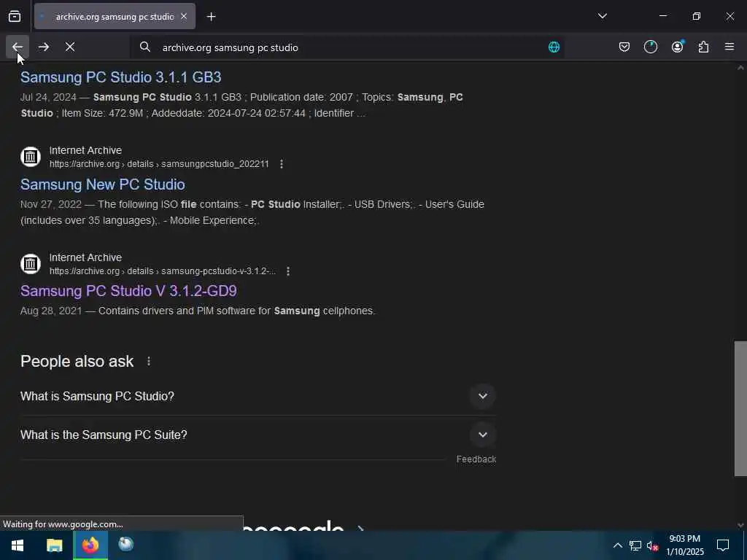The width and height of the screenshot is (747, 560).
Task: Open Samsung PC Studio V 3.1.2-GD9 result
Action: (128, 290)
